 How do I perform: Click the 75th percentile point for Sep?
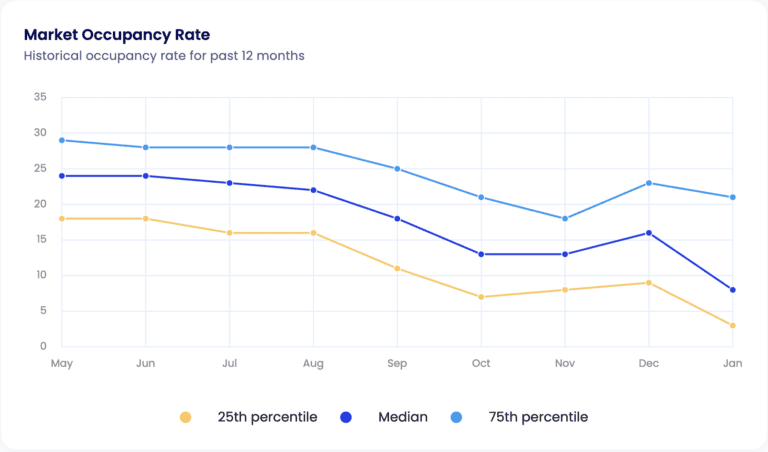pyautogui.click(x=397, y=169)
